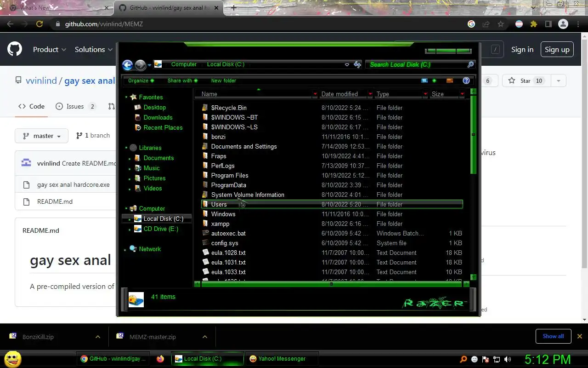
Task: Collapse the Libraries tree node
Action: [x=126, y=148]
